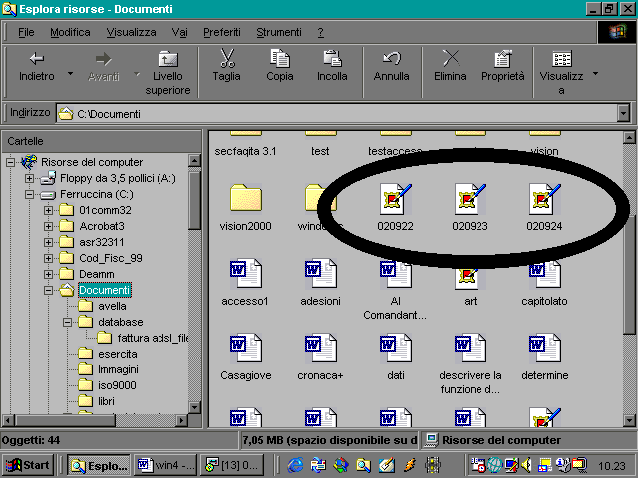
Task: Delete selection with Elimina
Action: click(450, 66)
